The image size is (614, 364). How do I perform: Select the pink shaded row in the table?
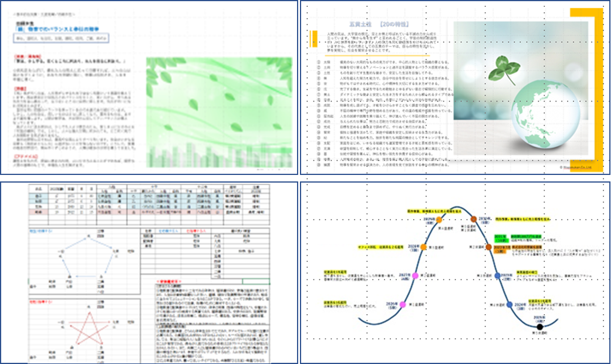pyautogui.click(x=149, y=212)
